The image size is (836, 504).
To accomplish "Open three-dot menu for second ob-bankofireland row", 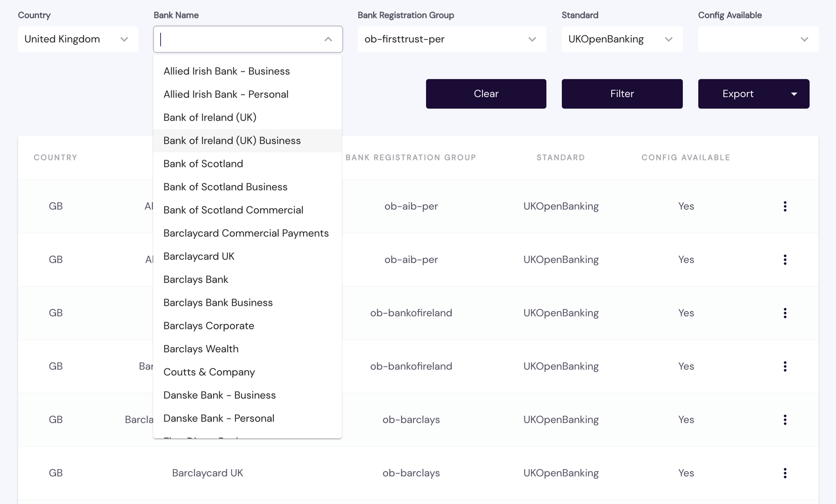I will tap(785, 366).
